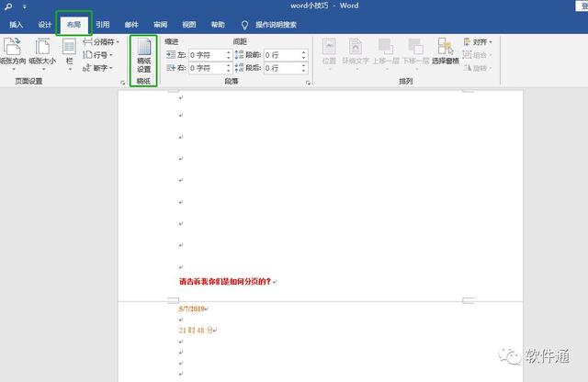Screen dimensions: 588x382
Task: Open the 栏 columns menu
Action: point(70,54)
